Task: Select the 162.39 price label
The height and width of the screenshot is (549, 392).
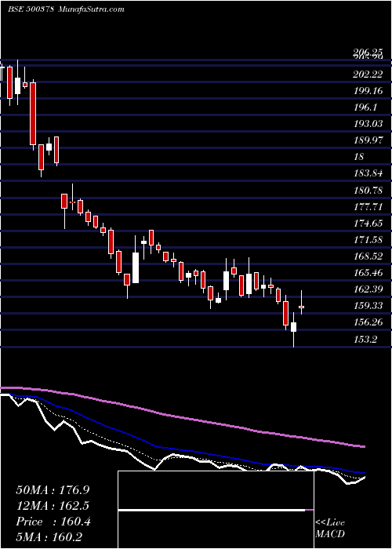Action: 369,289
